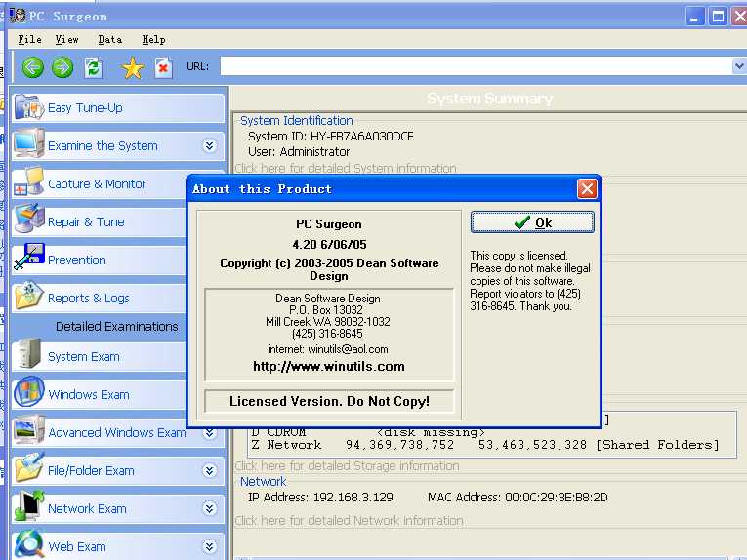Screen dimensions: 747x560
Task: Select Repair & Tune label
Action: pyautogui.click(x=86, y=222)
